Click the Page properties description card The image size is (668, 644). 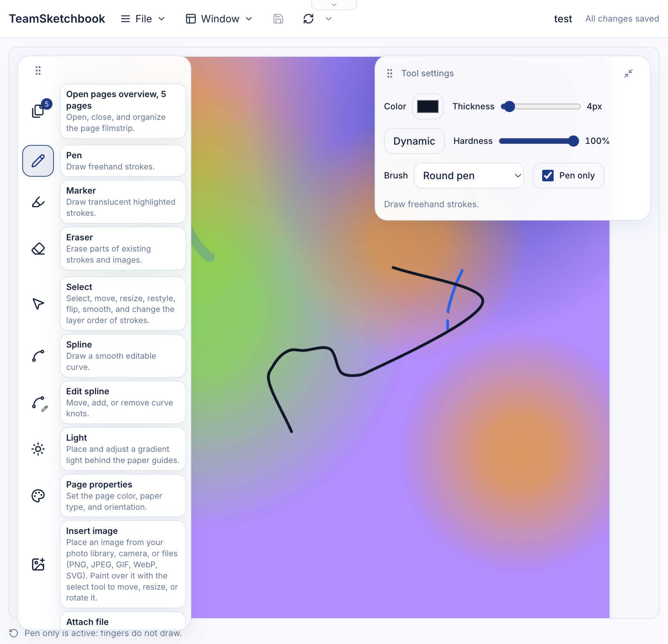pos(123,496)
